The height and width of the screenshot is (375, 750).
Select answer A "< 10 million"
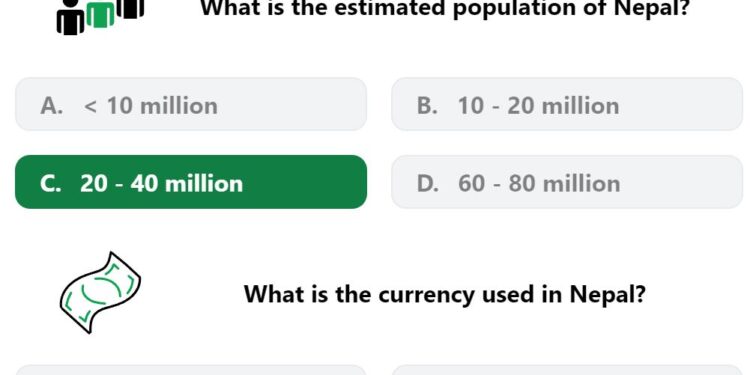click(191, 104)
